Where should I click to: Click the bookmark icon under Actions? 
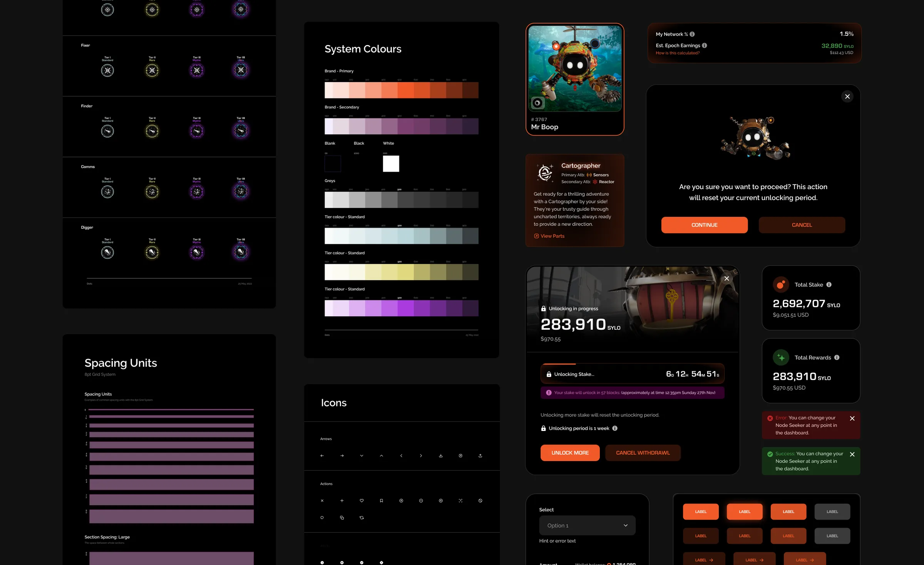tap(381, 501)
